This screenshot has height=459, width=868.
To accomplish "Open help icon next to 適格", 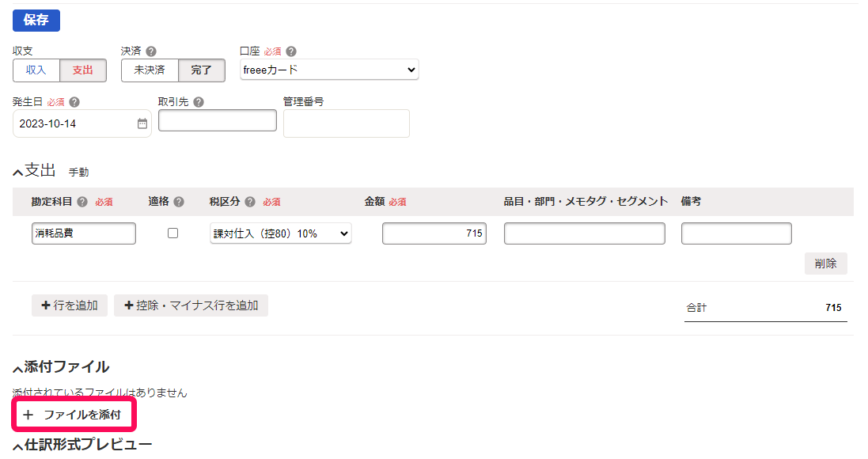I will pyautogui.click(x=179, y=202).
